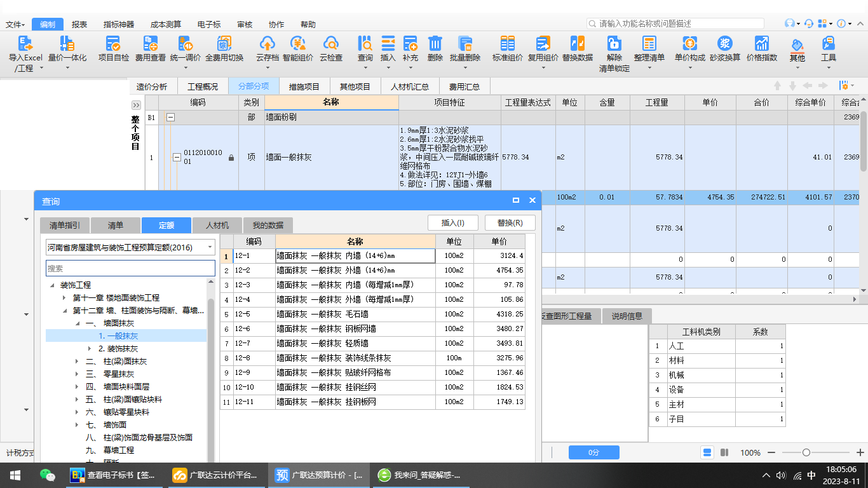Select the 人材机 tab in 查询 dialog
The height and width of the screenshot is (488, 868).
217,225
